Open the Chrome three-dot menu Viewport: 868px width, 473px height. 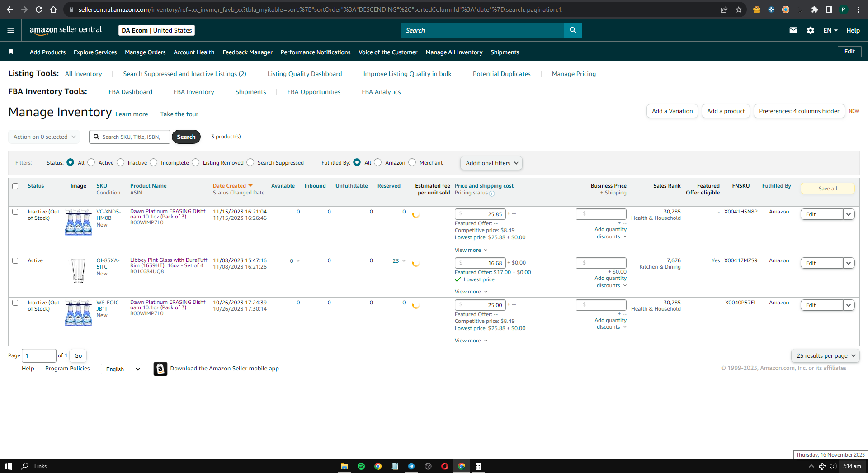(x=858, y=9)
